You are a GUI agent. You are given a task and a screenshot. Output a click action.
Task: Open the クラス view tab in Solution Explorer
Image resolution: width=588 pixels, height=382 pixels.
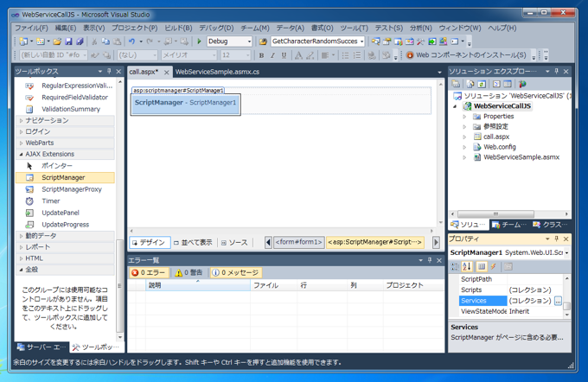pos(550,225)
